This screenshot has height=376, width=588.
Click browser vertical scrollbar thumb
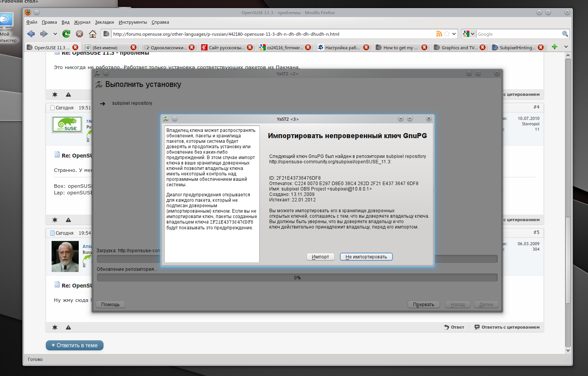[568, 260]
